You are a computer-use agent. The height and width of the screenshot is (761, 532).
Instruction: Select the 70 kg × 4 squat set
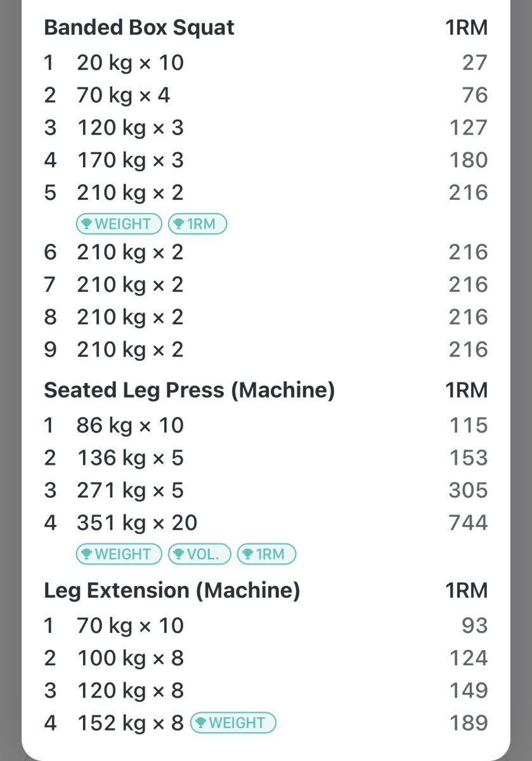point(124,95)
